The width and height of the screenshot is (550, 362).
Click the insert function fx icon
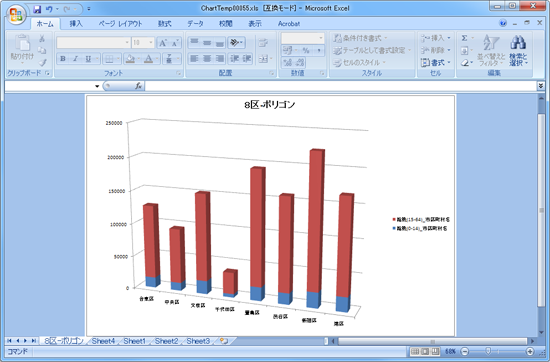tap(138, 86)
